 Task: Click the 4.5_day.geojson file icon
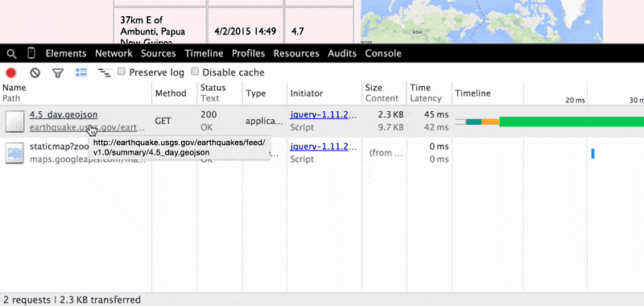(14, 121)
